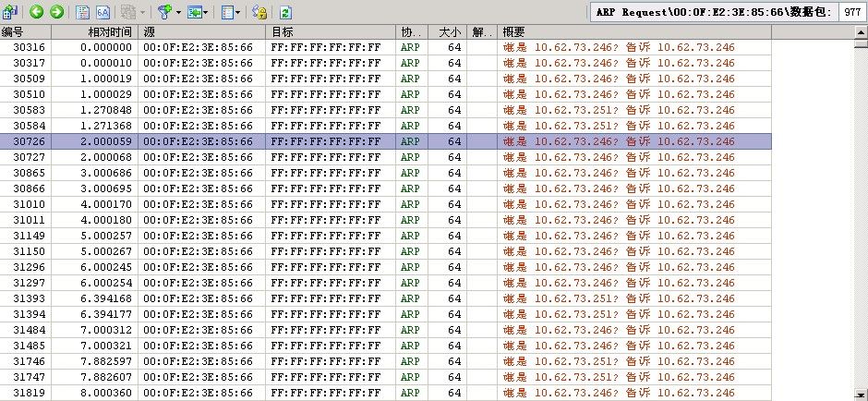Go back with the green left arrow
This screenshot has height=401, width=868.
tap(37, 12)
